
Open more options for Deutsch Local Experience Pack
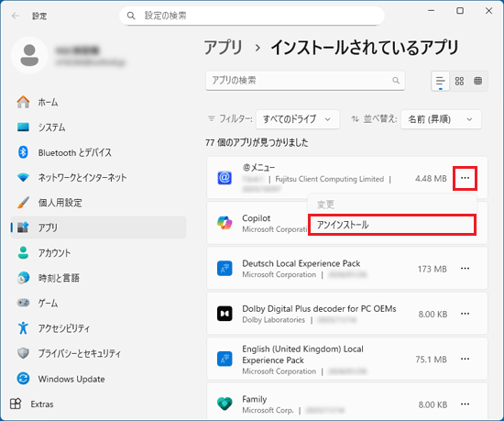point(465,269)
